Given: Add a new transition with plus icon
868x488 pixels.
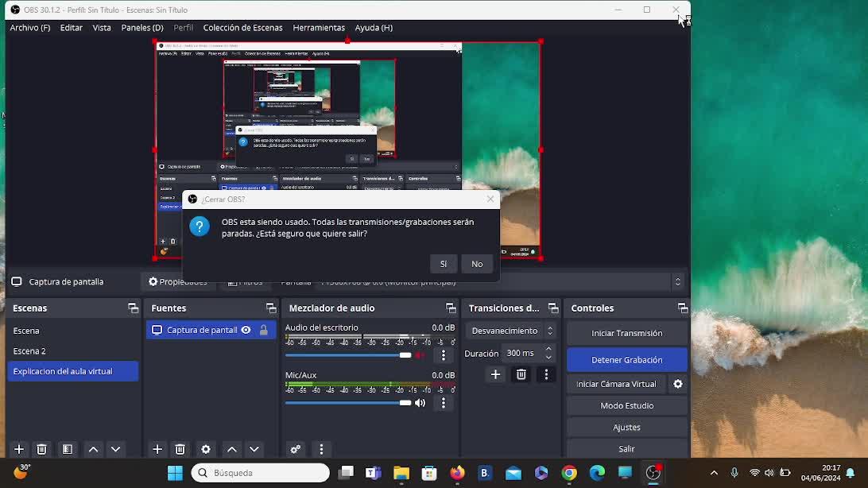Looking at the screenshot, I should [x=495, y=374].
